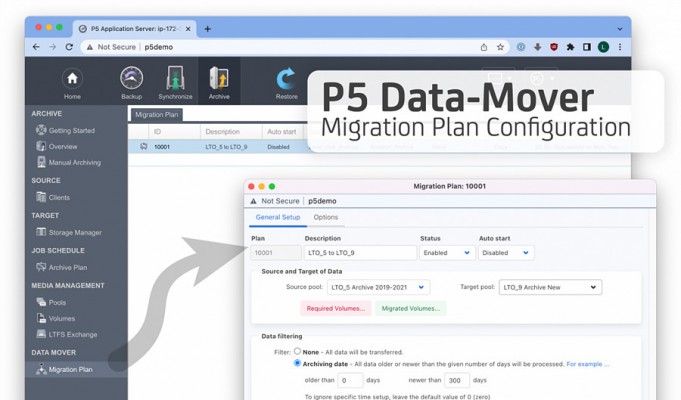Click the red shield extension icon
The width and height of the screenshot is (681, 400).
coord(554,47)
